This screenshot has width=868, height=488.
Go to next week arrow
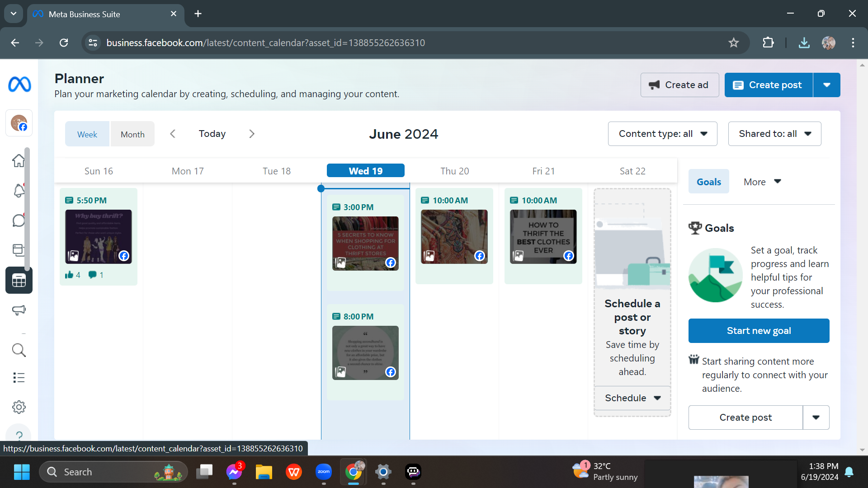coord(252,134)
